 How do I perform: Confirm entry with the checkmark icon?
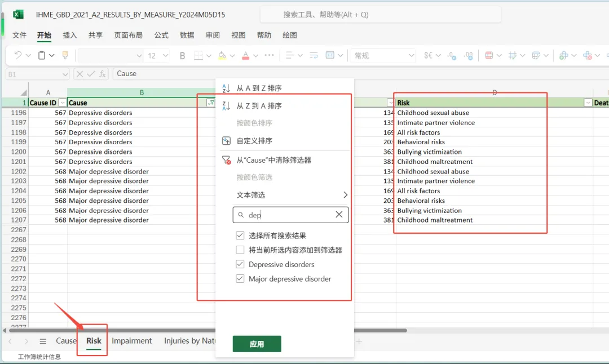(x=91, y=74)
